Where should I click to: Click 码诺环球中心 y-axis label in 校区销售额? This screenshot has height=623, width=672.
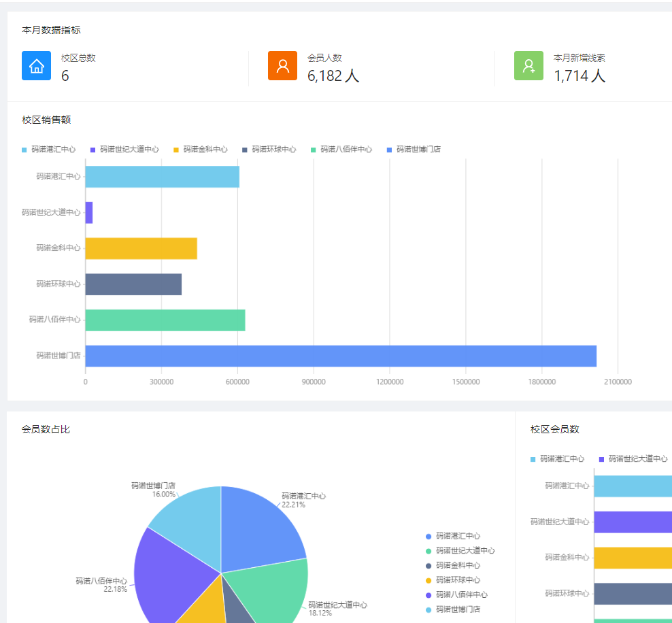click(58, 284)
